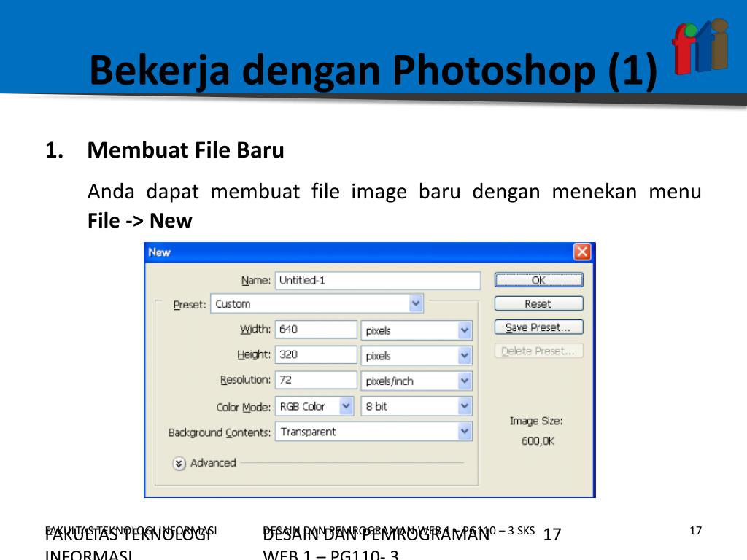Click the Membuat File Baru heading

point(186,150)
